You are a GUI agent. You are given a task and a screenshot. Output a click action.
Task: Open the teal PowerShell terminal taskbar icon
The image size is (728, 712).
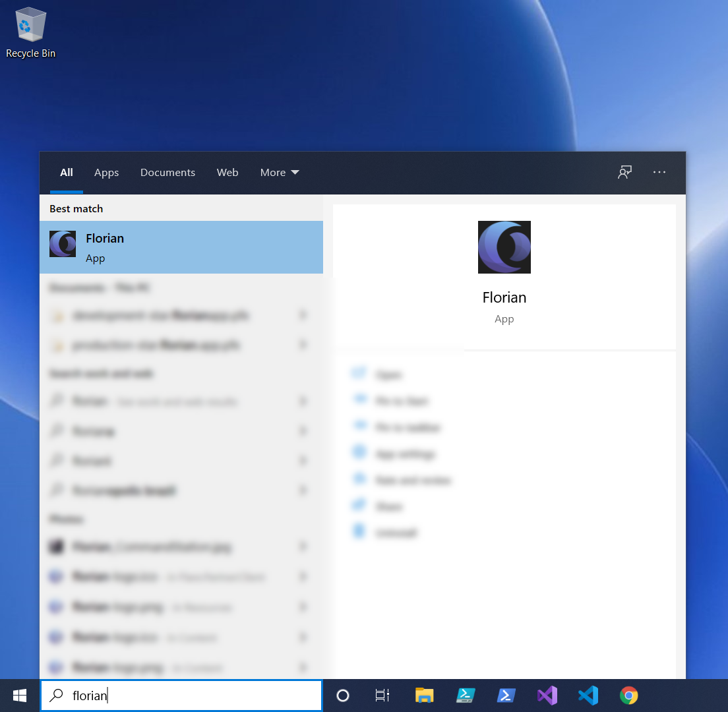pyautogui.click(x=465, y=696)
